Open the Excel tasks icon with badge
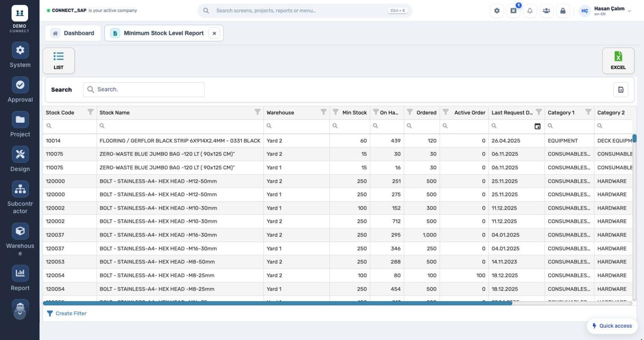The height and width of the screenshot is (340, 644). point(513,11)
